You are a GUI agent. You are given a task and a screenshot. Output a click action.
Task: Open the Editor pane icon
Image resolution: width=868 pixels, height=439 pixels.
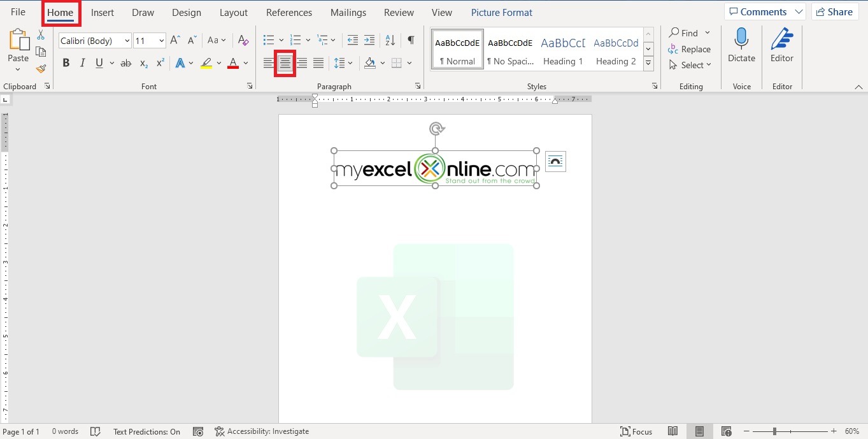(x=782, y=38)
